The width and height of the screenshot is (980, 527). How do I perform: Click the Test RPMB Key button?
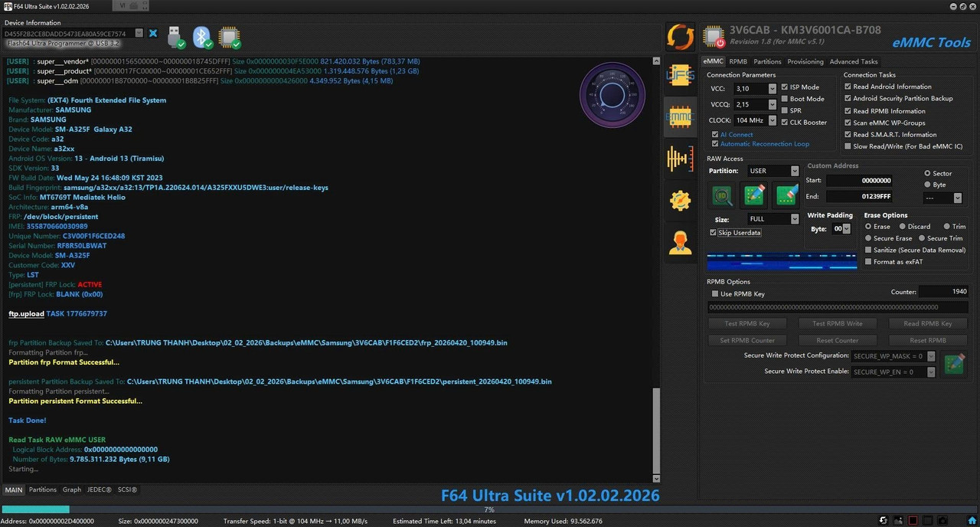[747, 323]
